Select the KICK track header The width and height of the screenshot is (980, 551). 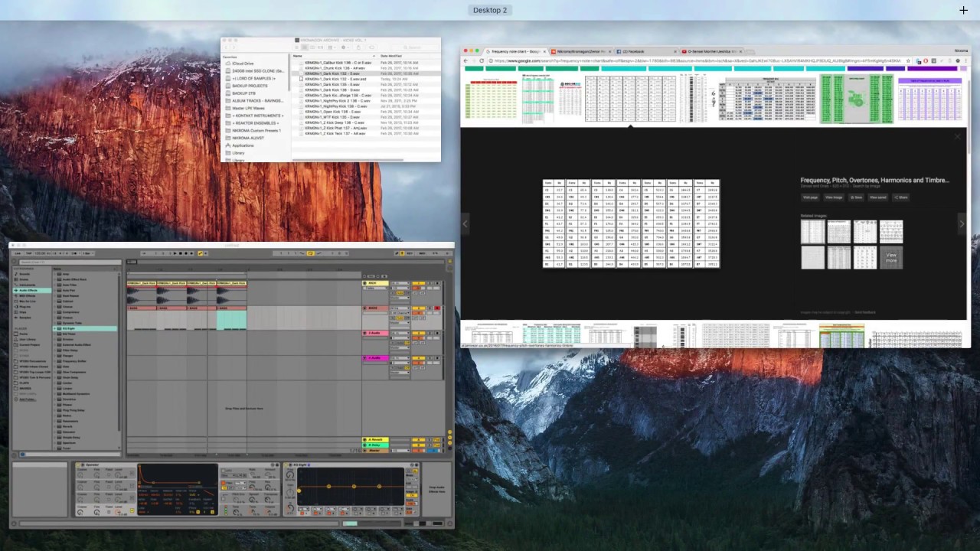click(x=375, y=283)
